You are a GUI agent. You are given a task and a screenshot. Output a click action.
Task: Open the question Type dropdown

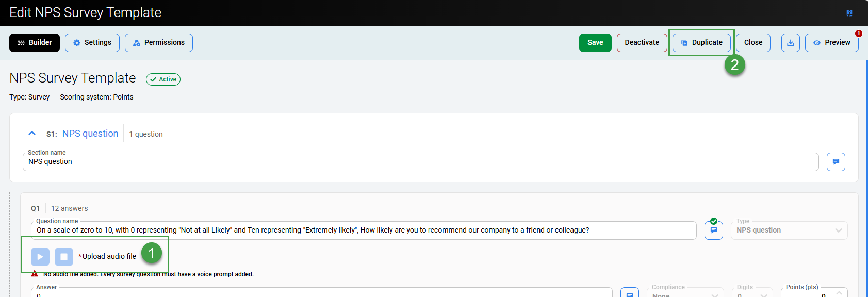pos(789,230)
